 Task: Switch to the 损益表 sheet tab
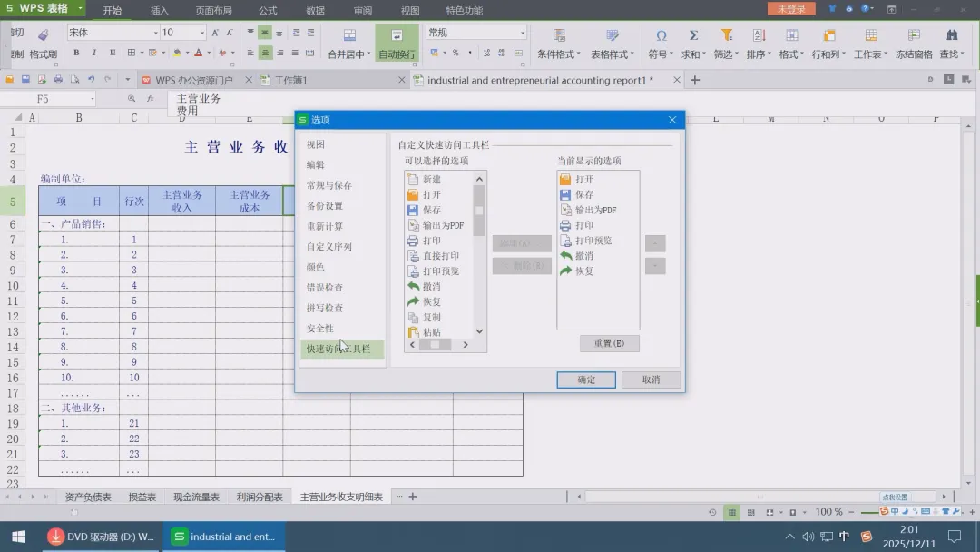(x=142, y=497)
